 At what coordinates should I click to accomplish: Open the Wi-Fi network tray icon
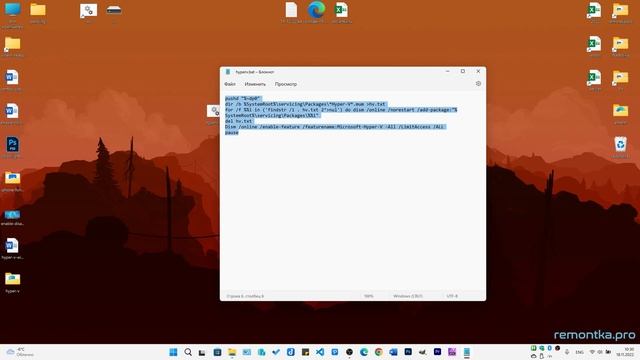pyautogui.click(x=592, y=352)
